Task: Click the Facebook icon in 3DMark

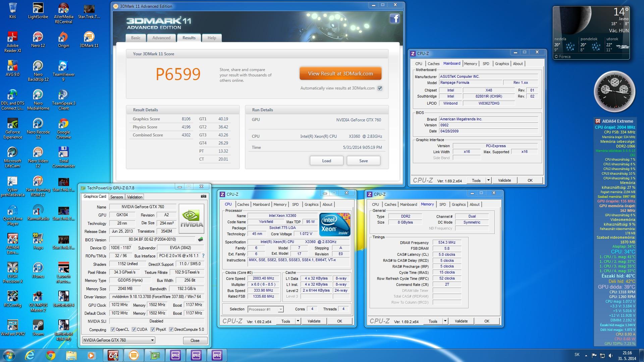Action: [394, 18]
